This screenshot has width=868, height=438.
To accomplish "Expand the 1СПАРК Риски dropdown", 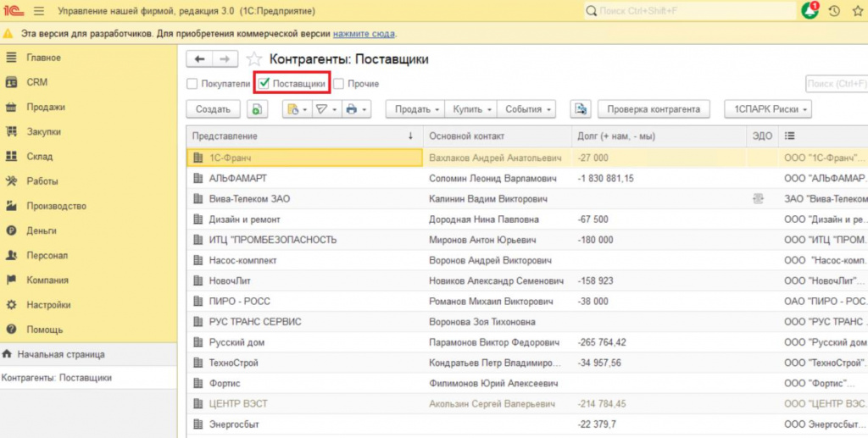I will pos(768,109).
